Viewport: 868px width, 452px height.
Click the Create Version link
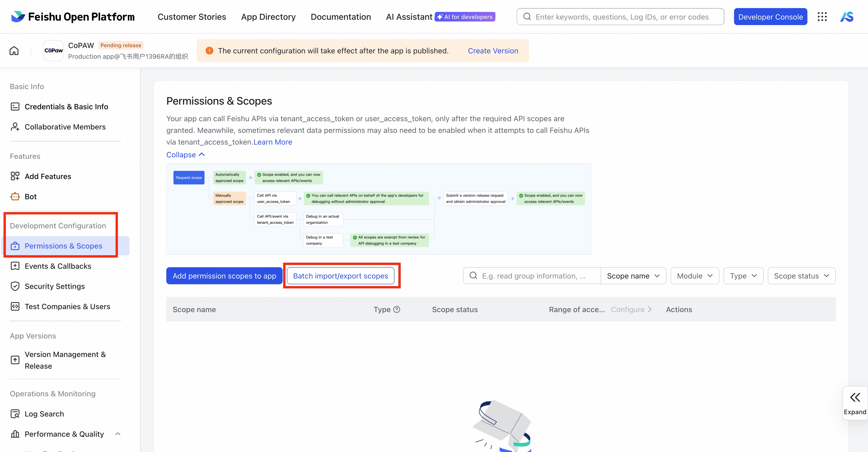(x=493, y=51)
